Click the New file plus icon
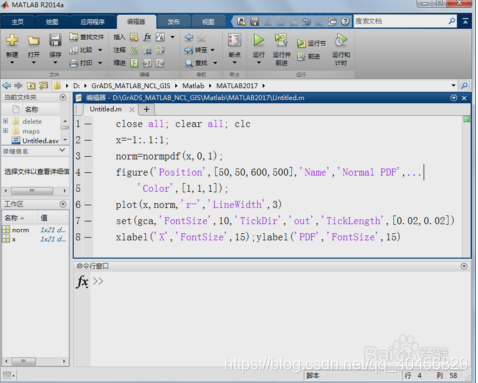Screen dimensions: 478x383 12,40
